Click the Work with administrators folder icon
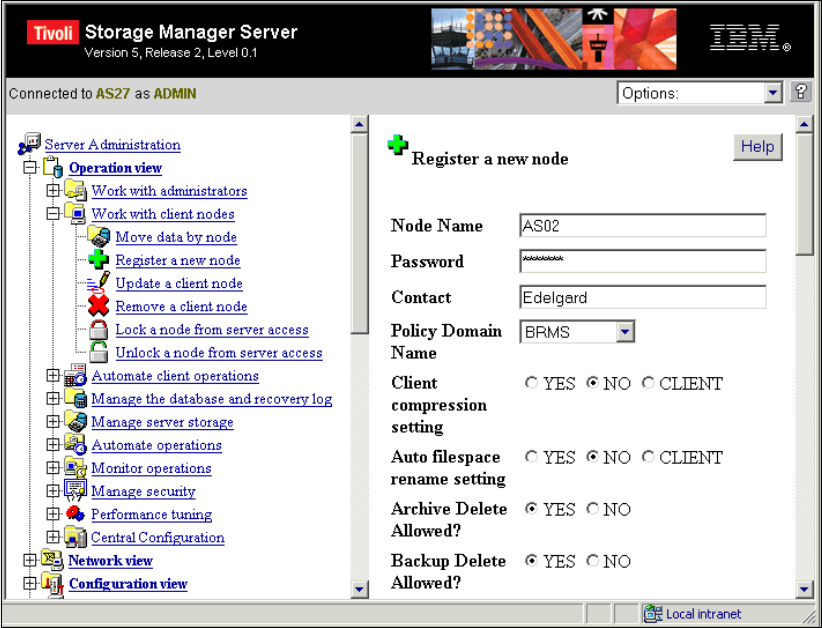The height and width of the screenshot is (628, 822). (75, 190)
